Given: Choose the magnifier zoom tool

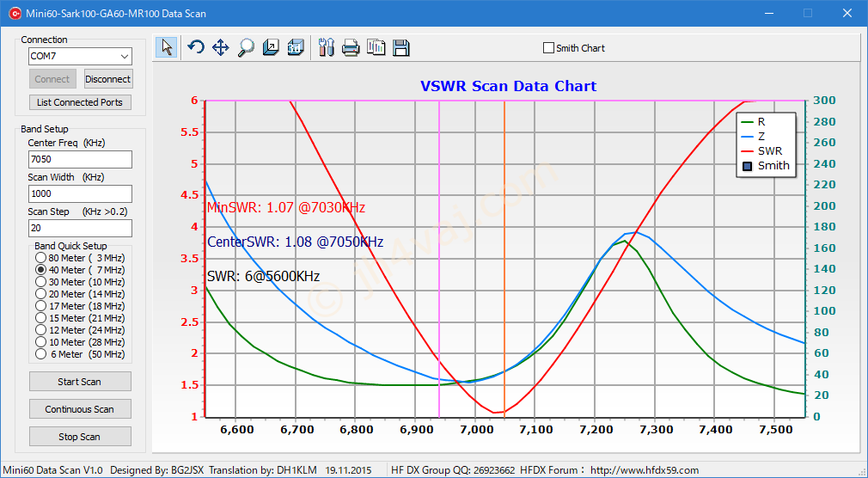Looking at the screenshot, I should tap(246, 47).
